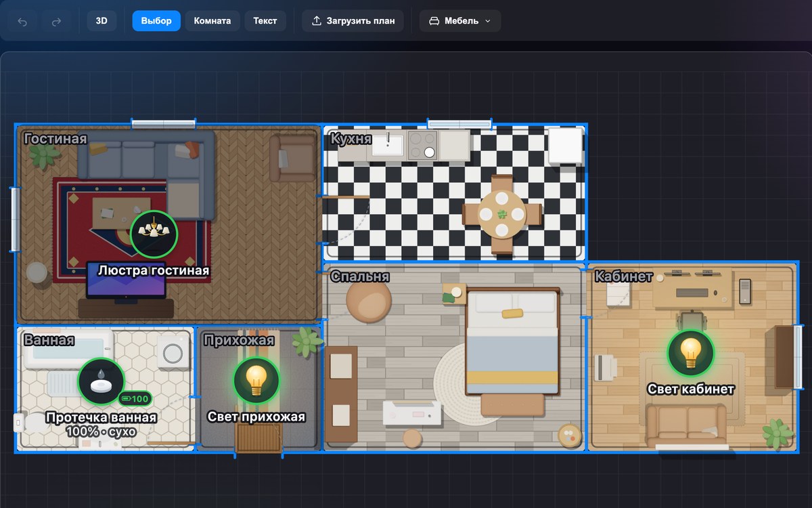The image size is (812, 508).
Task: Select the window on Кухня top wall
Action: pyautogui.click(x=459, y=124)
